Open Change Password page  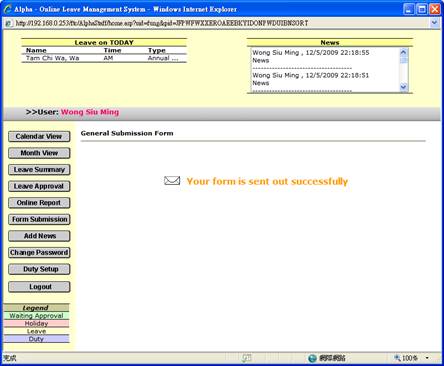[39, 253]
